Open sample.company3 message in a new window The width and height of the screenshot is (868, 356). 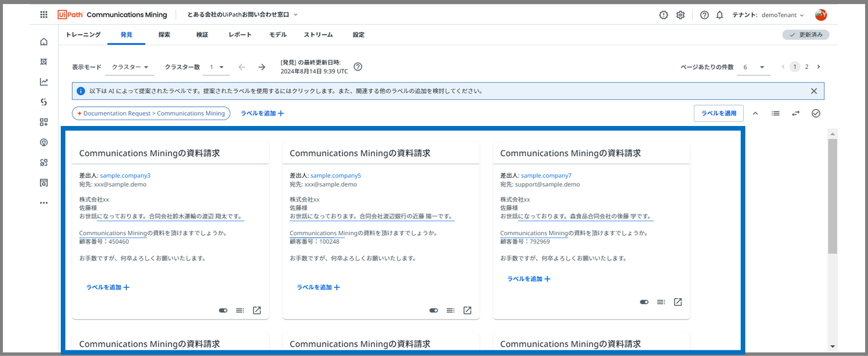click(257, 310)
